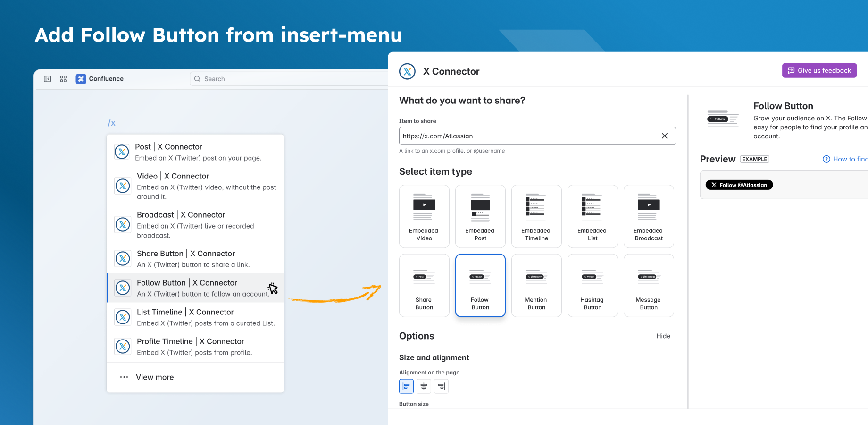Select the Mention Button item type
868x425 pixels.
(x=536, y=285)
